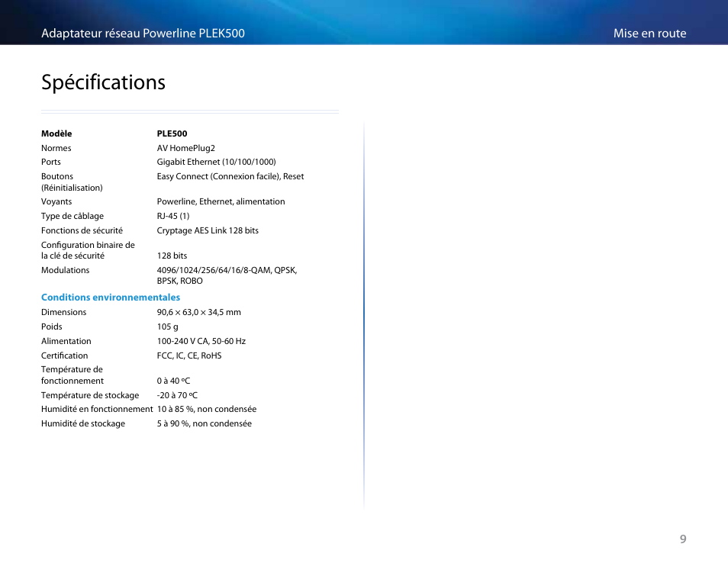This screenshot has width=728, height=563.
Task: Click the 'RJ-45 (1)' value
Action: click(173, 216)
